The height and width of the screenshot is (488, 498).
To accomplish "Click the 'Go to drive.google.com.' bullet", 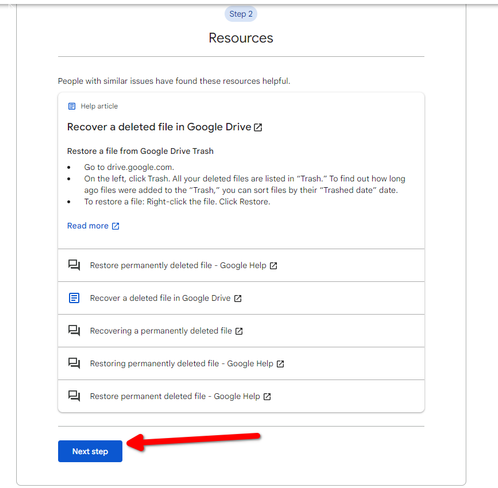I will (129, 167).
